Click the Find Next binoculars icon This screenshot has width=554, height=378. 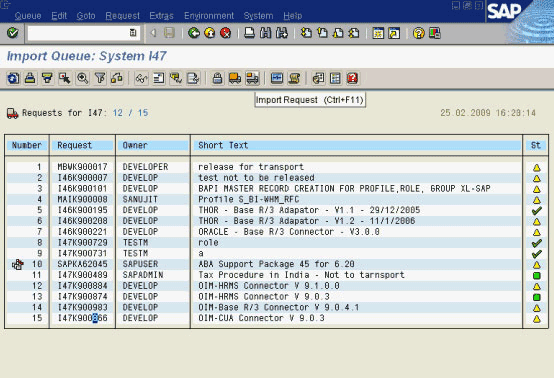[282, 33]
